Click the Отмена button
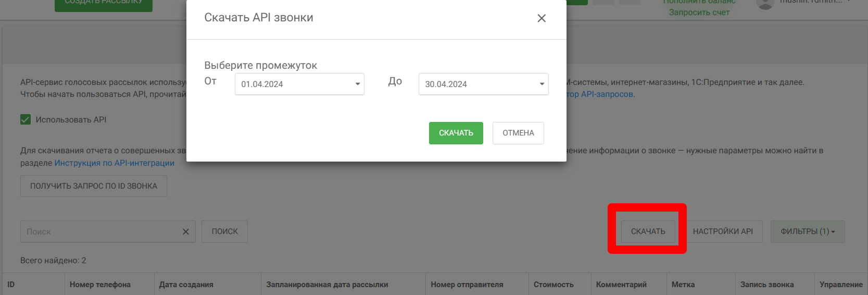 [518, 133]
